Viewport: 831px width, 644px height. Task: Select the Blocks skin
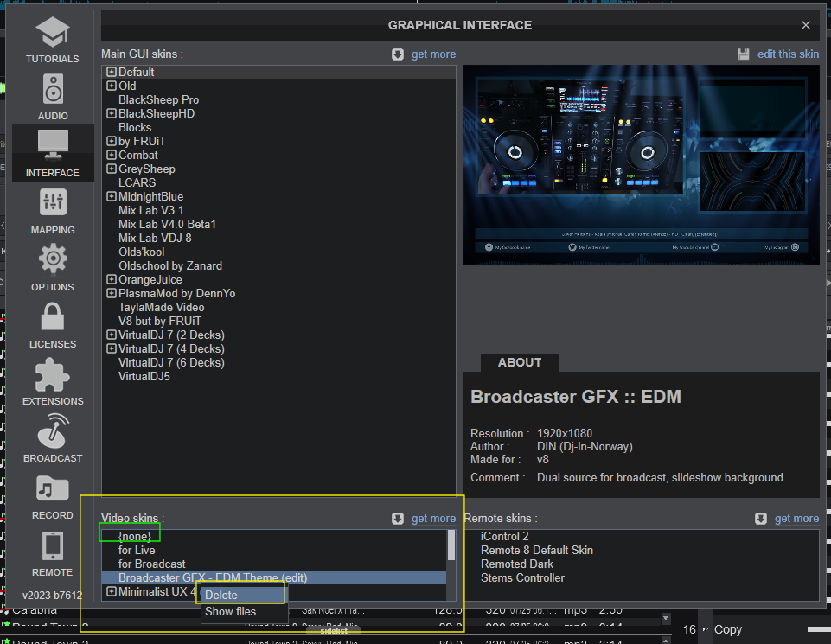(135, 128)
